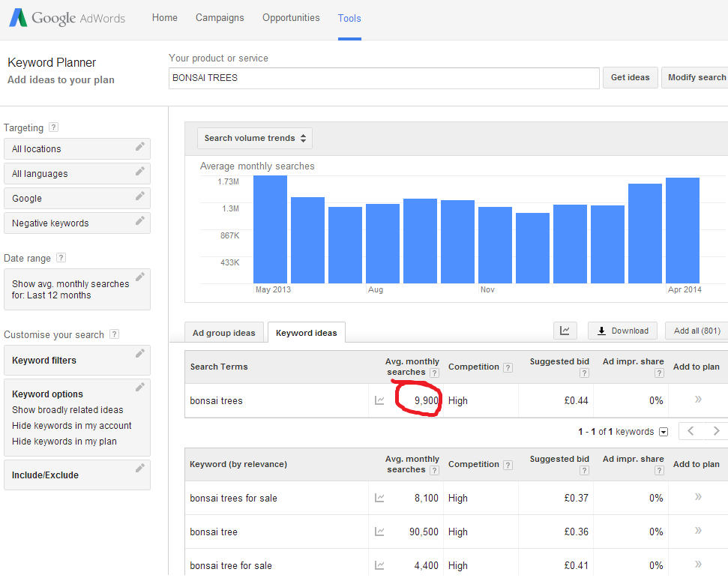Expand the Include/Exclude panel
Image resolution: width=728 pixels, height=578 pixels.
click(x=77, y=475)
